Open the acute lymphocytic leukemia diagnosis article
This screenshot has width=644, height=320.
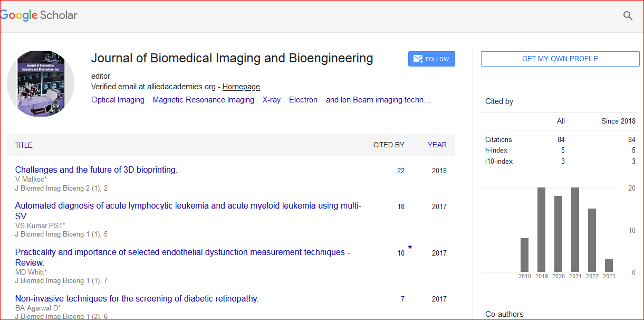coord(188,206)
